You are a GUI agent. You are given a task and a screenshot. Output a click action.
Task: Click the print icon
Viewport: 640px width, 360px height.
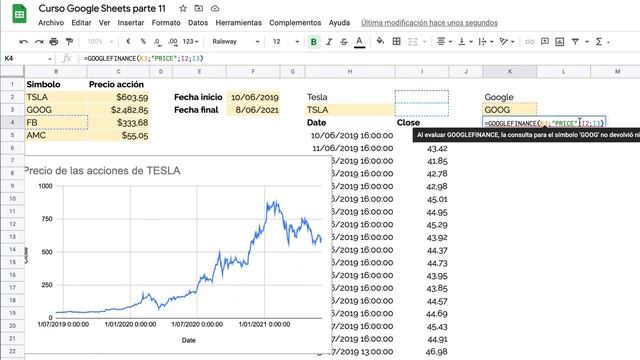pyautogui.click(x=54, y=42)
